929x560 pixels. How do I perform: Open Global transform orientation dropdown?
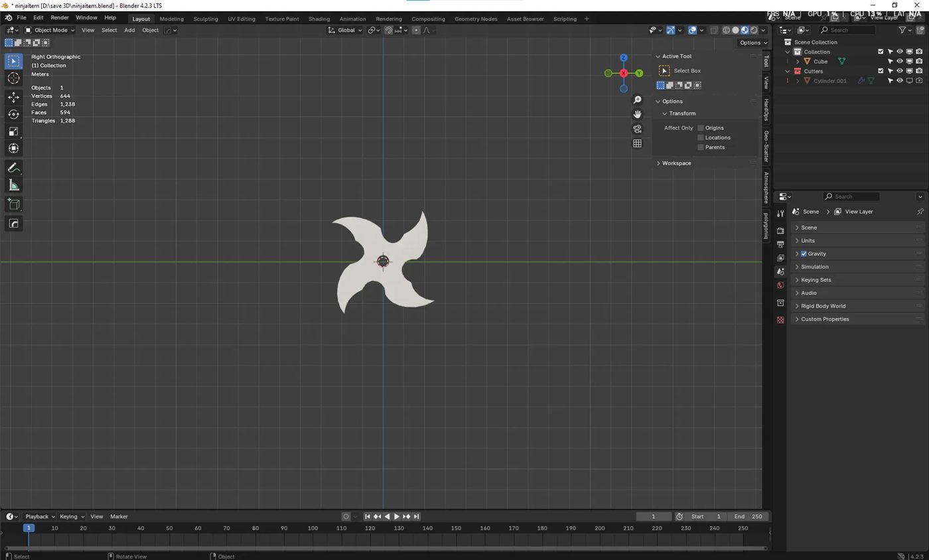tap(345, 30)
